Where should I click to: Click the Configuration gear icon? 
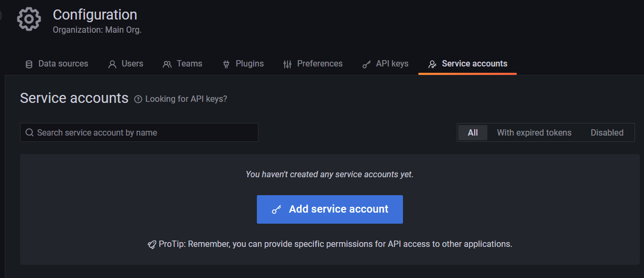(x=29, y=20)
